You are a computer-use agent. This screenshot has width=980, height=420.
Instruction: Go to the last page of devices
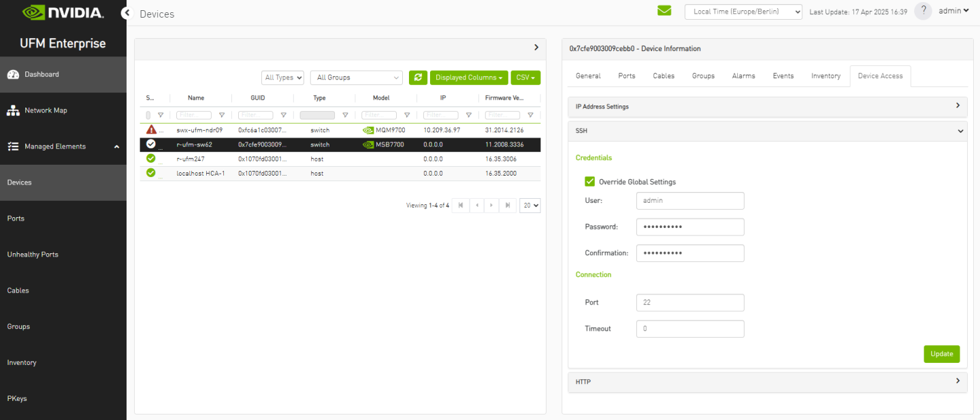coord(507,205)
